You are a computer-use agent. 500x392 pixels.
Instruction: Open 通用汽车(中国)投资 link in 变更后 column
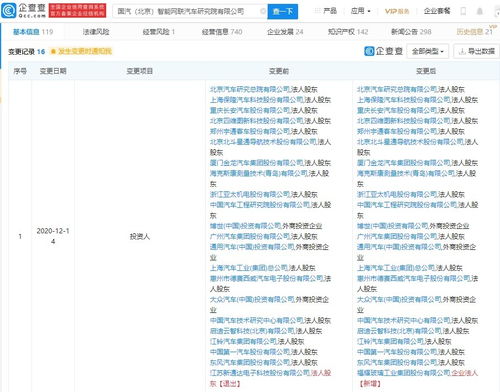coord(399,247)
